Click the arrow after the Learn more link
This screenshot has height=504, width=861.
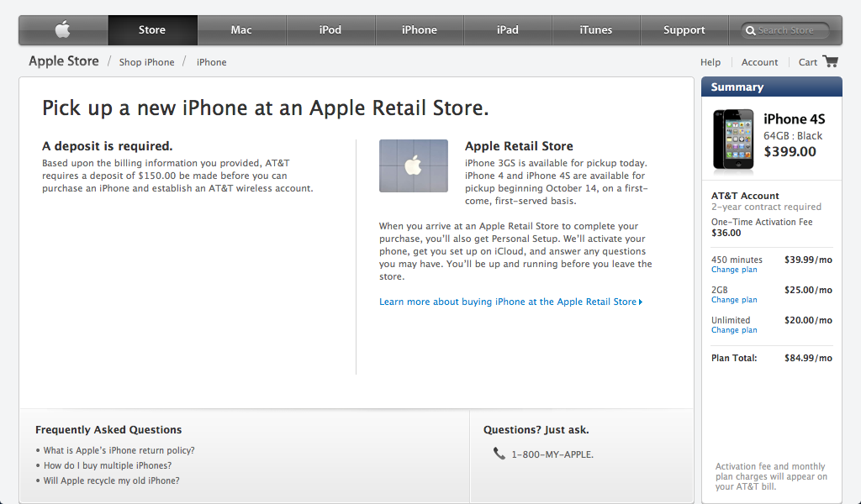[x=640, y=302]
